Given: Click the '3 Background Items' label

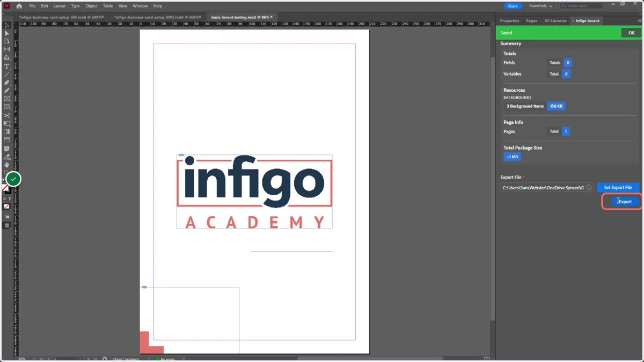Looking at the screenshot, I should pyautogui.click(x=525, y=106).
